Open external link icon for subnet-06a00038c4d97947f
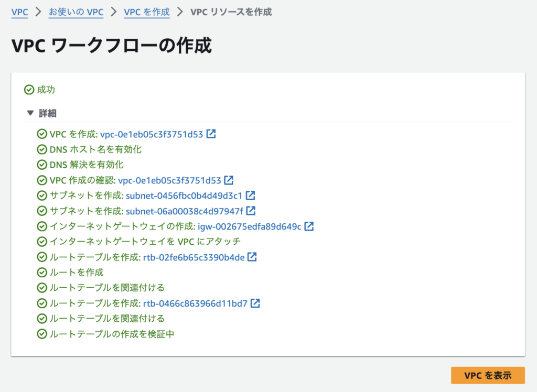The height and width of the screenshot is (392, 537). pos(251,211)
